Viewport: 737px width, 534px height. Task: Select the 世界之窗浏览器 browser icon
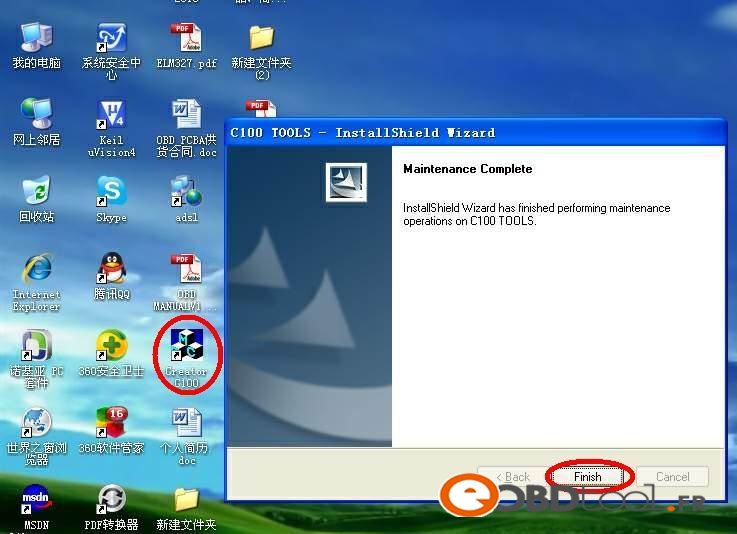pyautogui.click(x=36, y=422)
